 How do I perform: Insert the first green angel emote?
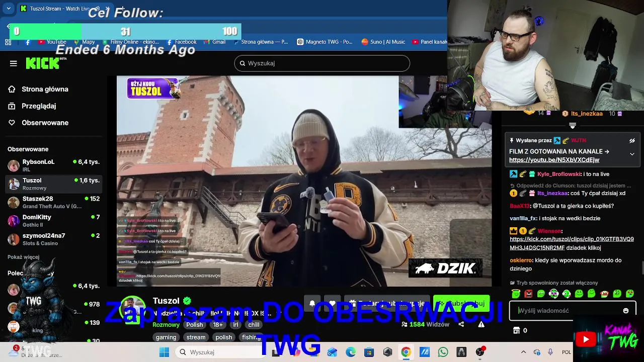(515, 294)
